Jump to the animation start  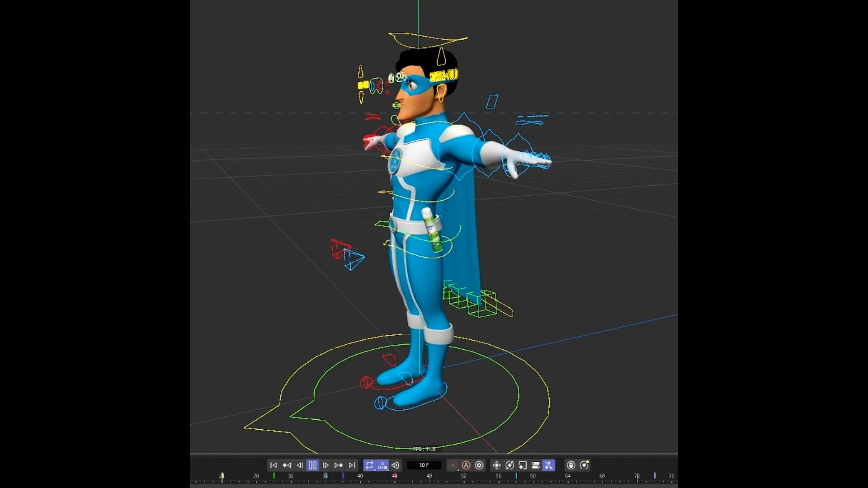point(274,465)
